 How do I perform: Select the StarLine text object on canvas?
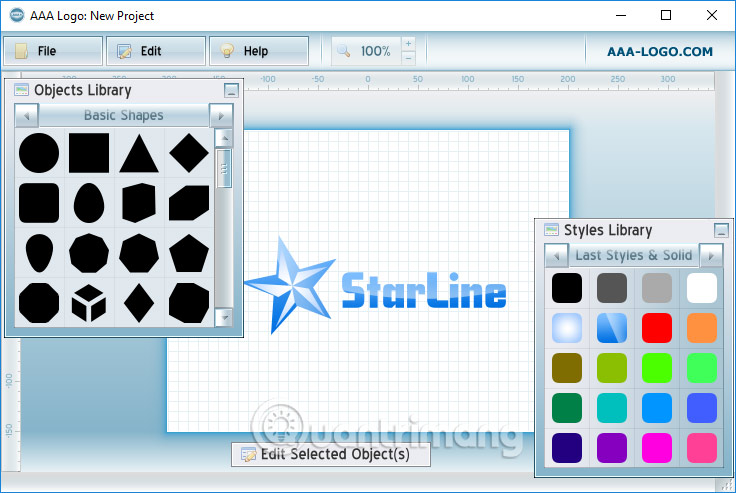coord(424,290)
